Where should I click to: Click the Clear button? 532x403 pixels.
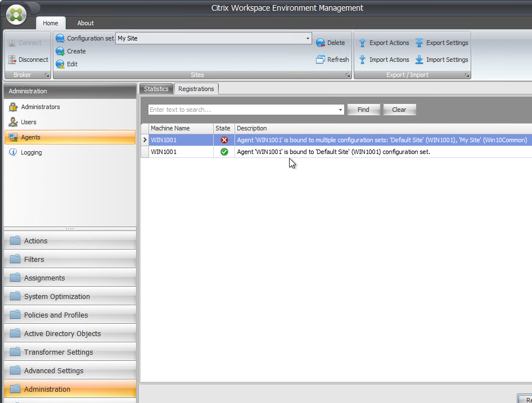399,110
